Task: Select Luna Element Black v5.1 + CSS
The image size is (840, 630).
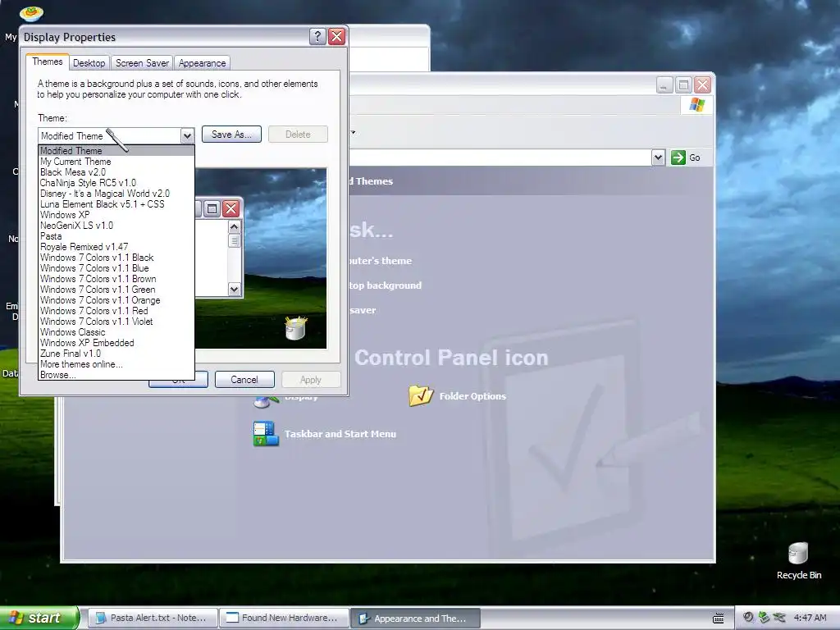Action: 116,204
